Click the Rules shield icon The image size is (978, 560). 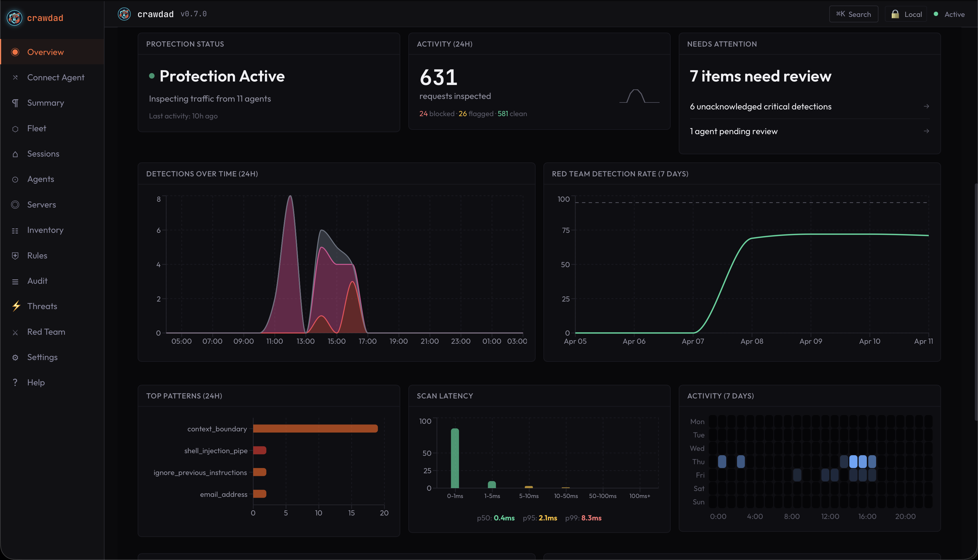(x=15, y=256)
